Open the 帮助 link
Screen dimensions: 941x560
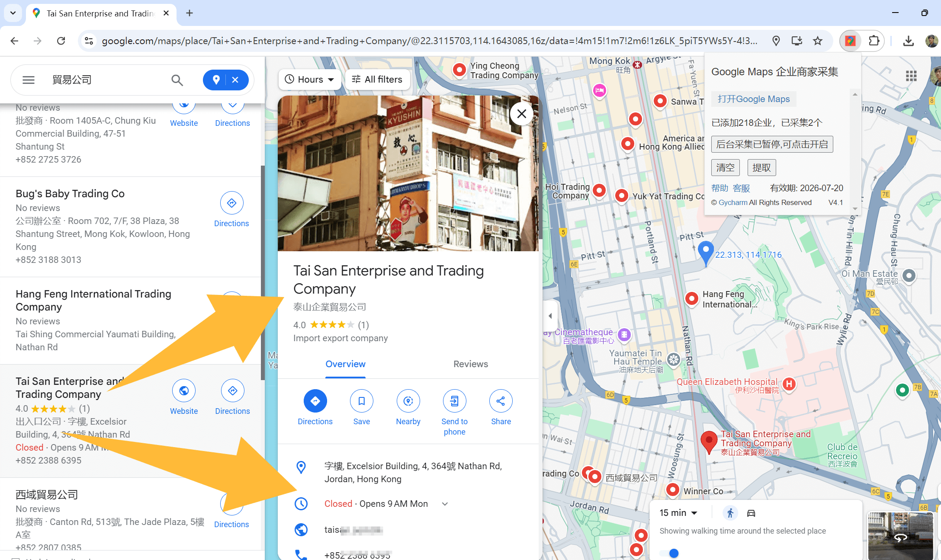click(x=720, y=188)
